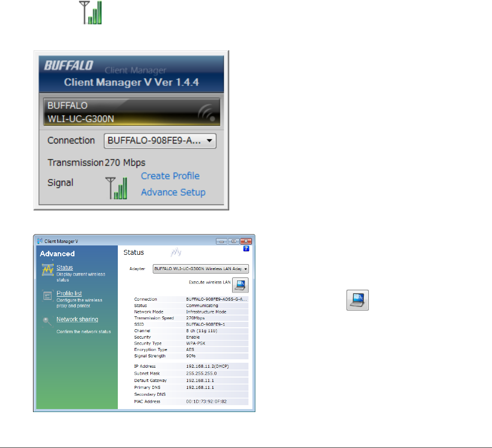This screenshot has width=492, height=448.
Task: Click the Default Gateway value 192.168.11.1
Action: (x=200, y=380)
